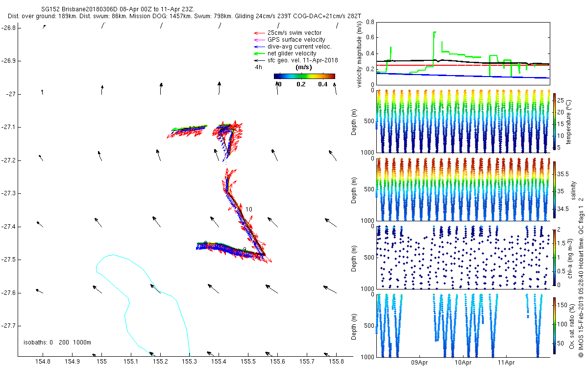Select the blue dive-avg current legend arrow

pos(258,47)
